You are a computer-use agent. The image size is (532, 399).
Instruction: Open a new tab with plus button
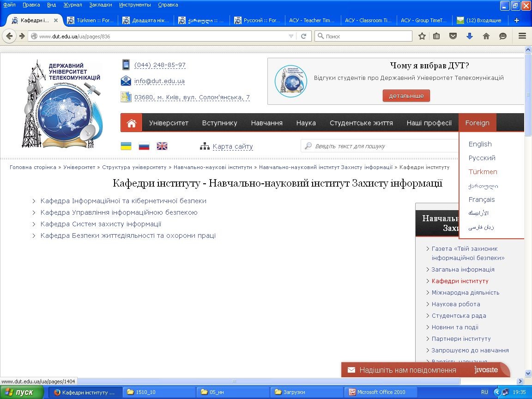[x=516, y=20]
